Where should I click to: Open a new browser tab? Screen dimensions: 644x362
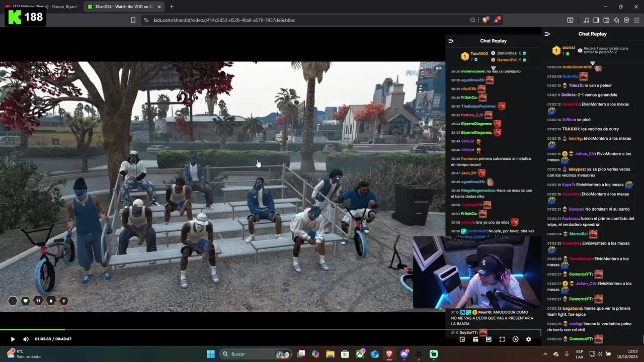coord(172,7)
